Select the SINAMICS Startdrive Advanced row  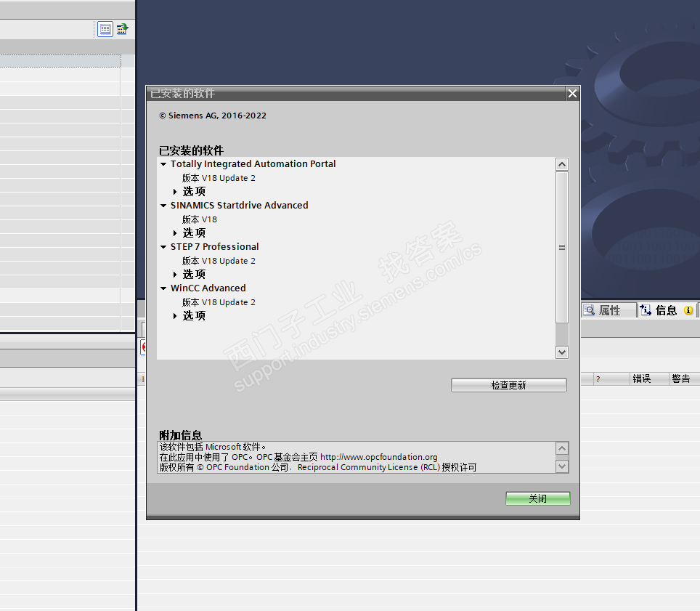(240, 206)
